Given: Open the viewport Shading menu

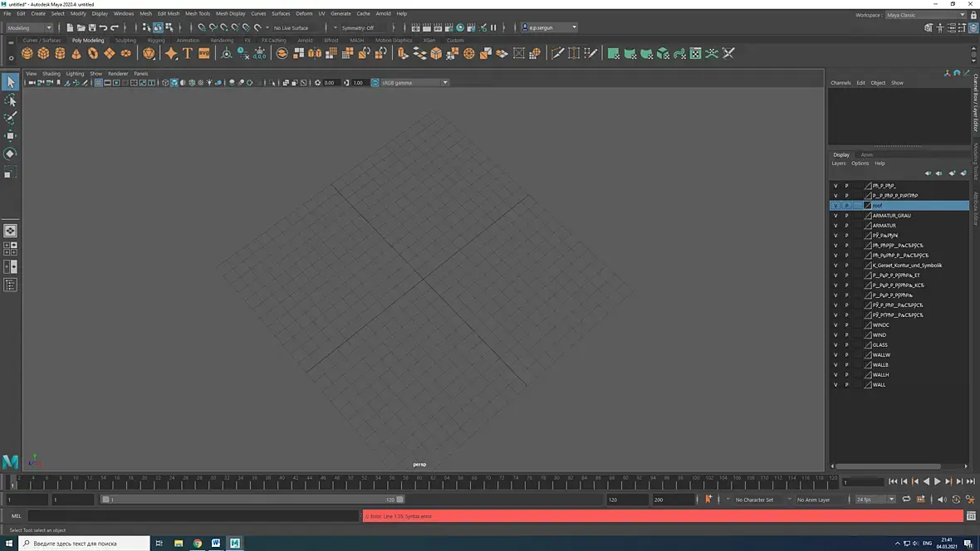Looking at the screenshot, I should [x=51, y=73].
